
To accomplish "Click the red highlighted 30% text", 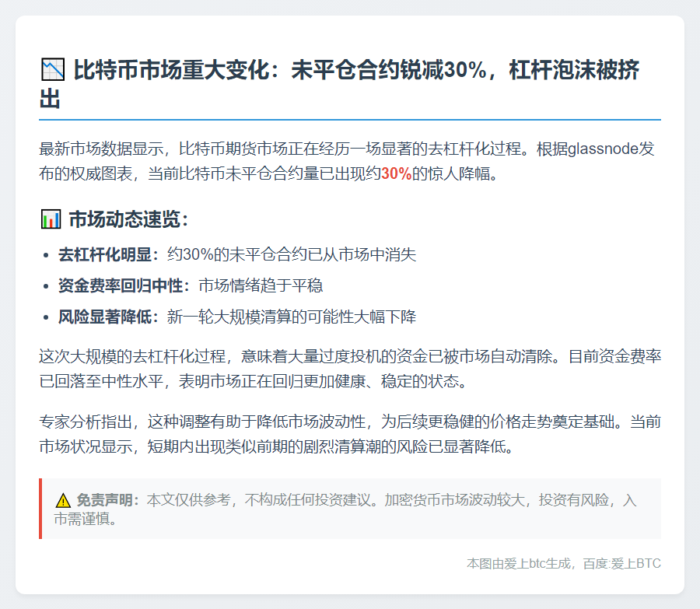I will click(396, 173).
